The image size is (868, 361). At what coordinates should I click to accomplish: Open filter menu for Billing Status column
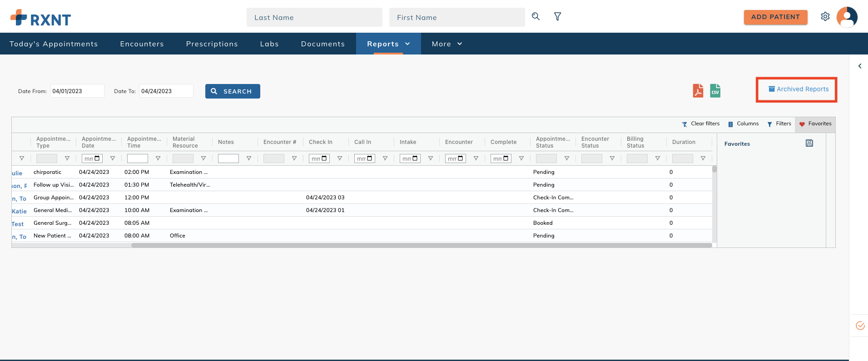(x=658, y=158)
